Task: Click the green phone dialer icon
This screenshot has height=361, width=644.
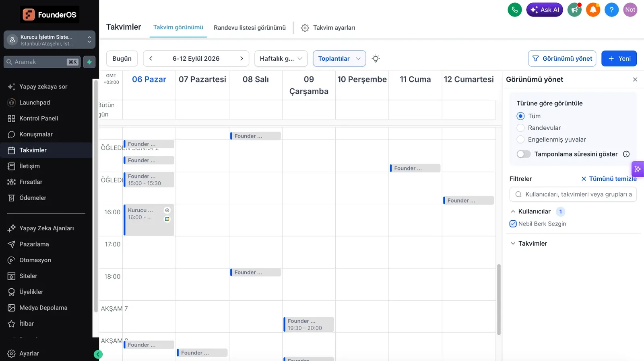Action: click(515, 10)
